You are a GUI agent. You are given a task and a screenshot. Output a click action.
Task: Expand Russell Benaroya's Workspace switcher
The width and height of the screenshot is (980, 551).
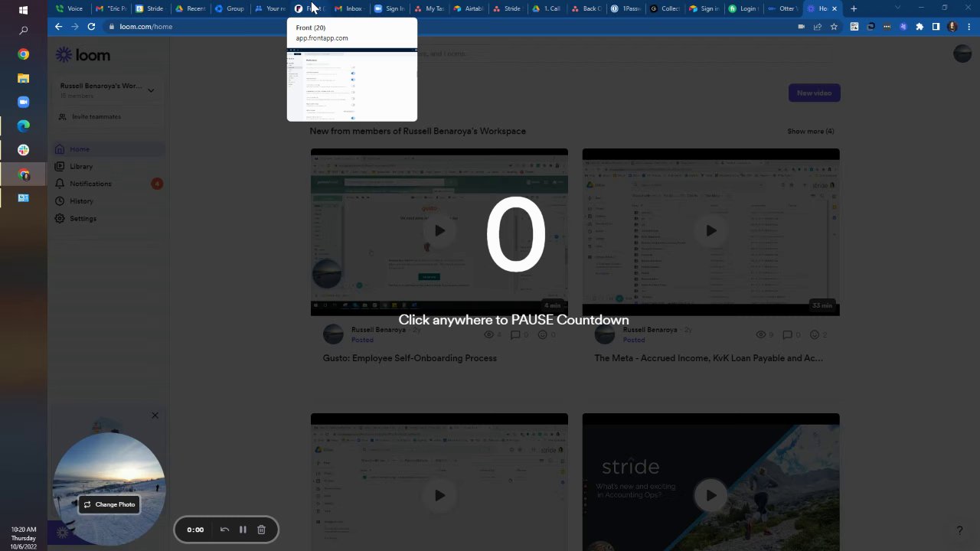107,90
